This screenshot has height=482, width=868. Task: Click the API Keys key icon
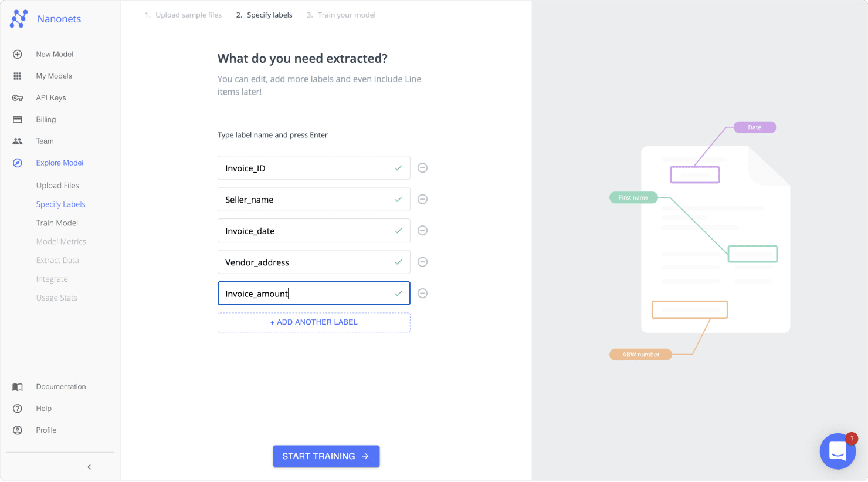coord(18,97)
